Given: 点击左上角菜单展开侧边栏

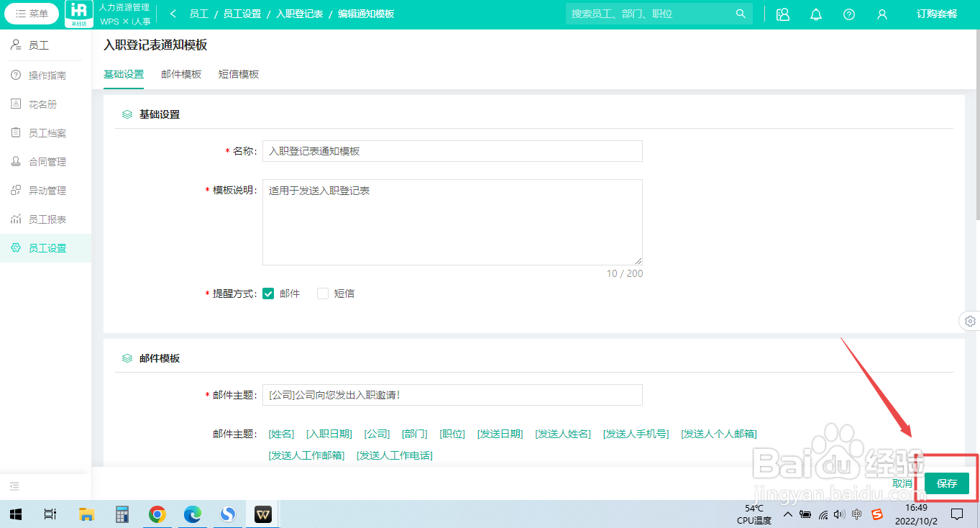Looking at the screenshot, I should pyautogui.click(x=31, y=13).
